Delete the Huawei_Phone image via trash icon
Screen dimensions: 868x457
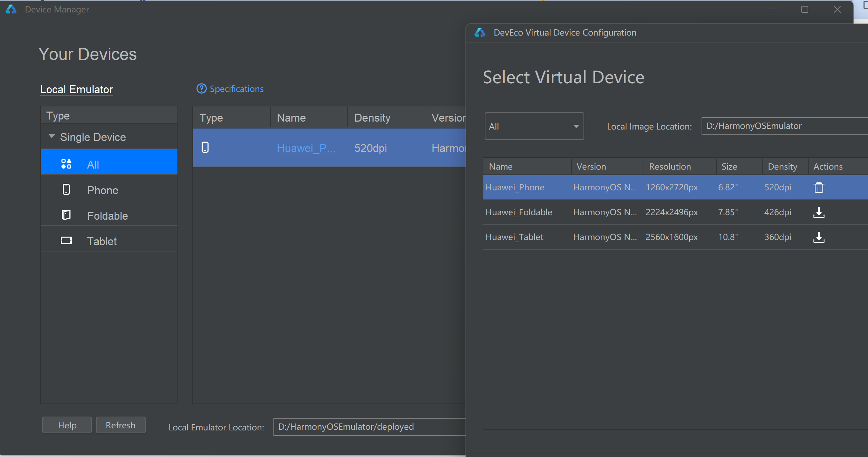[819, 188]
